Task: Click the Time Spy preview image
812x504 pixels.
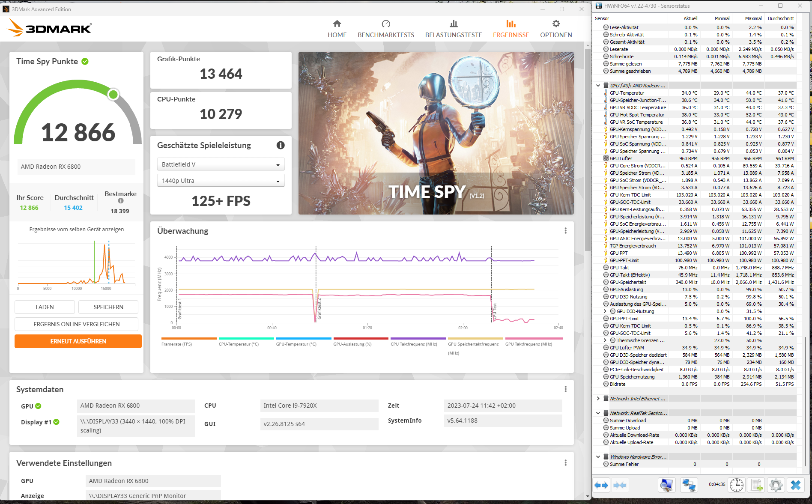Action: [436, 133]
